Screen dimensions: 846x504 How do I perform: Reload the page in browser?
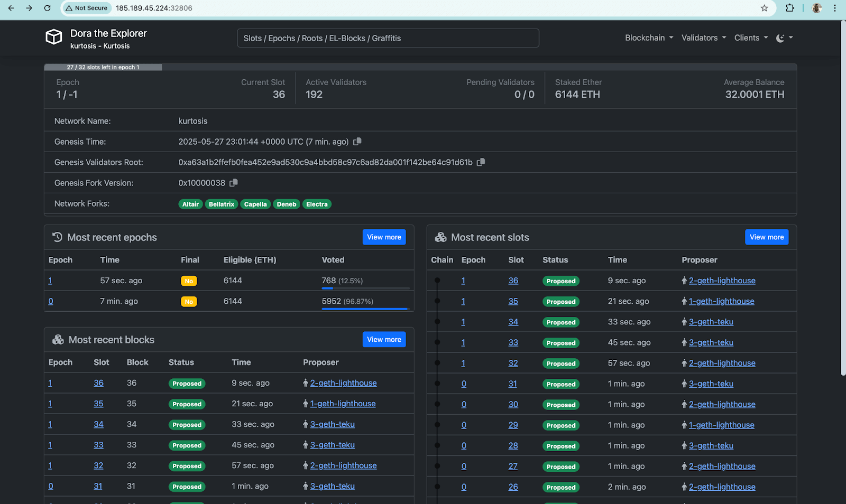[x=47, y=8]
